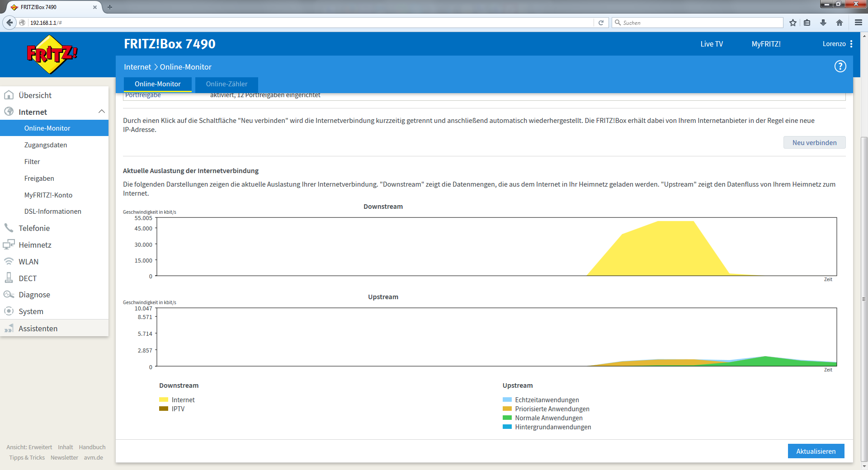Click the page vertical scrollbar thumb

pos(864,299)
